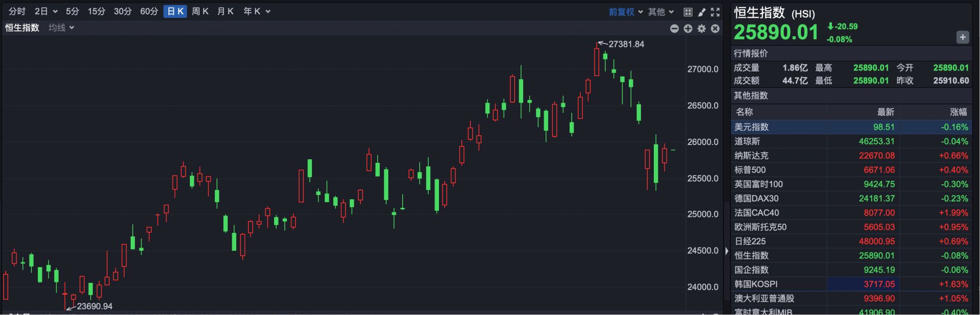Open chart settings gear icon
980x315 pixels.
tap(702, 29)
